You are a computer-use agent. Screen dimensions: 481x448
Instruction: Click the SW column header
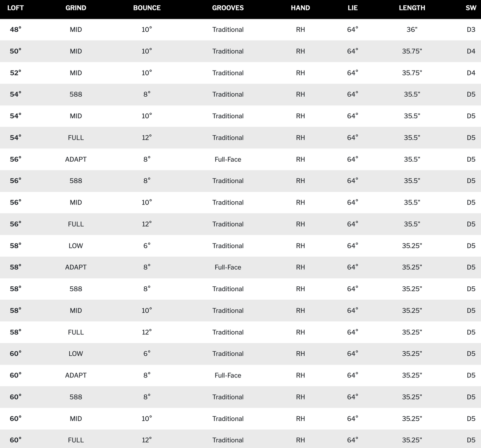click(x=471, y=8)
